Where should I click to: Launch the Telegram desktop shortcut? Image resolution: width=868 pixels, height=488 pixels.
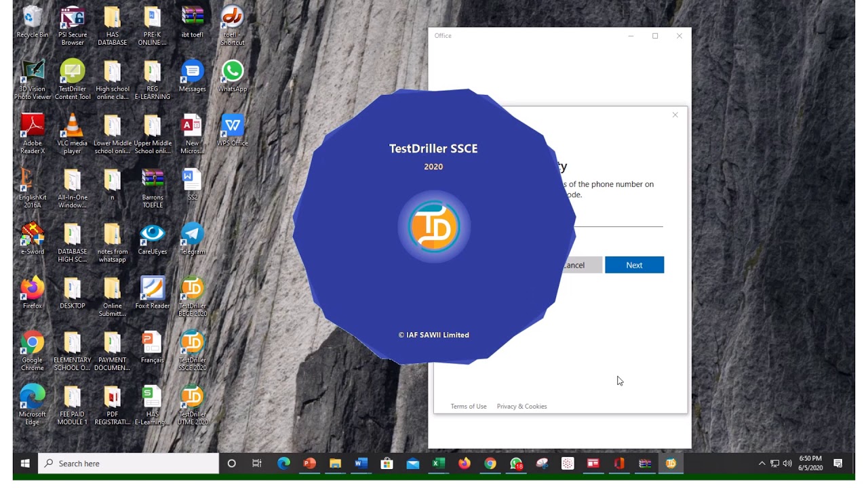tap(193, 240)
